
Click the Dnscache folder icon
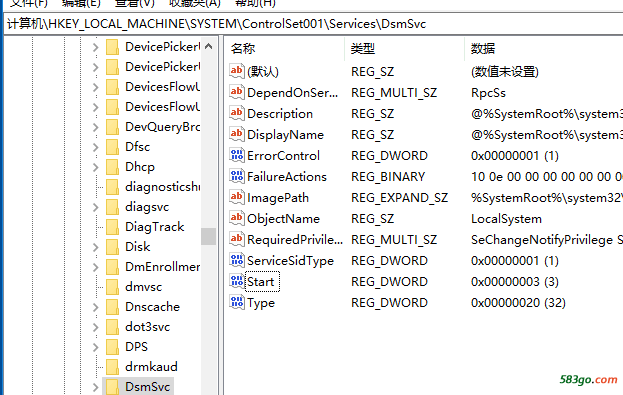[x=112, y=307]
